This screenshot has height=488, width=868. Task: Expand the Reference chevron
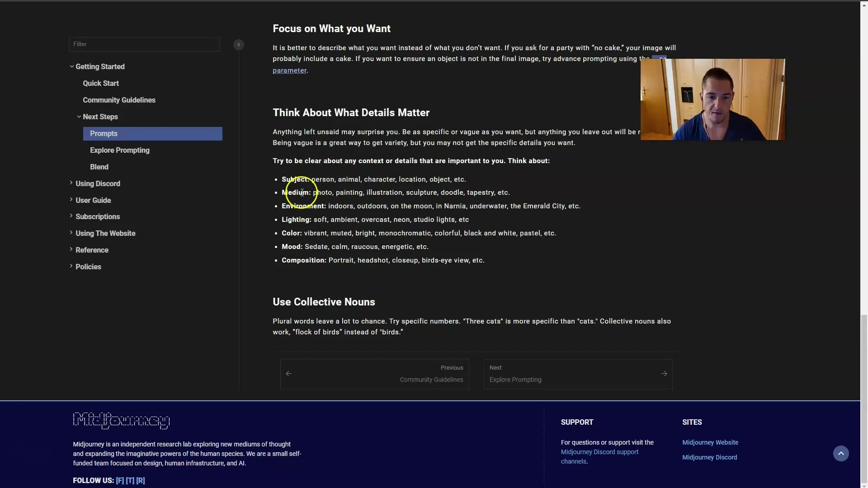(x=71, y=249)
